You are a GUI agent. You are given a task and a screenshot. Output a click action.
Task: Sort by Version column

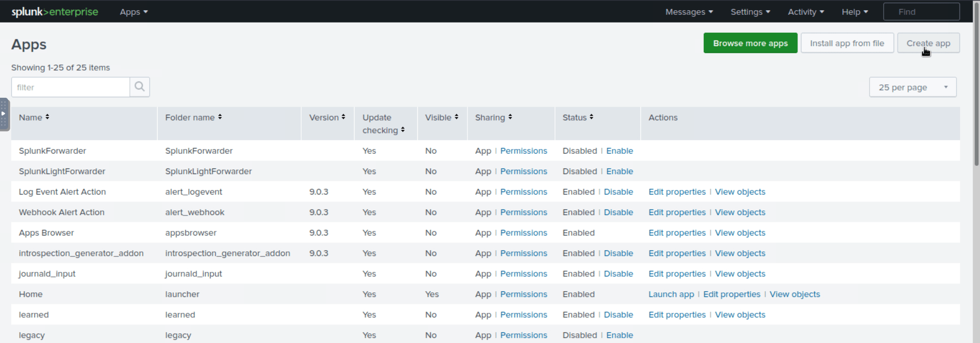coord(327,117)
